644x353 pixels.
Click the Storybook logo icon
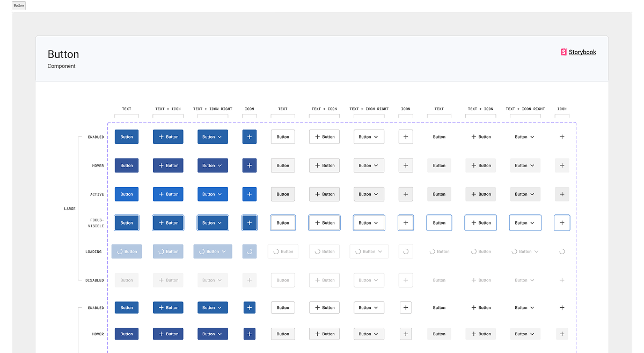563,52
